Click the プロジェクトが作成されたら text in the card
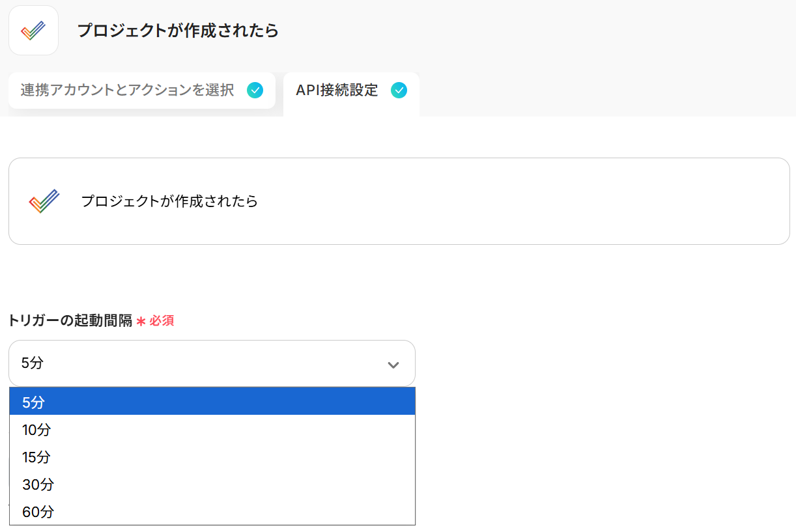Image resolution: width=796 pixels, height=532 pixels. pos(169,201)
